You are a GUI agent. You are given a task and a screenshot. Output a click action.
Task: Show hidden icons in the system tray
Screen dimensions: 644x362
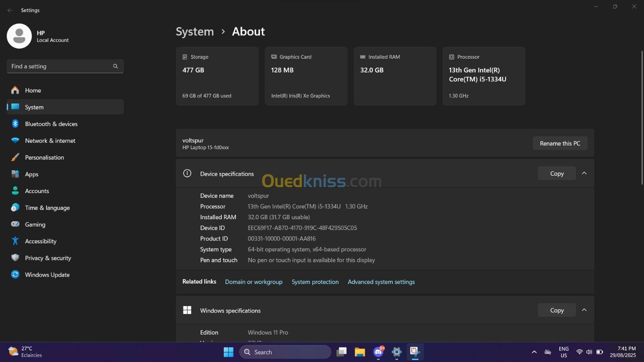534,352
